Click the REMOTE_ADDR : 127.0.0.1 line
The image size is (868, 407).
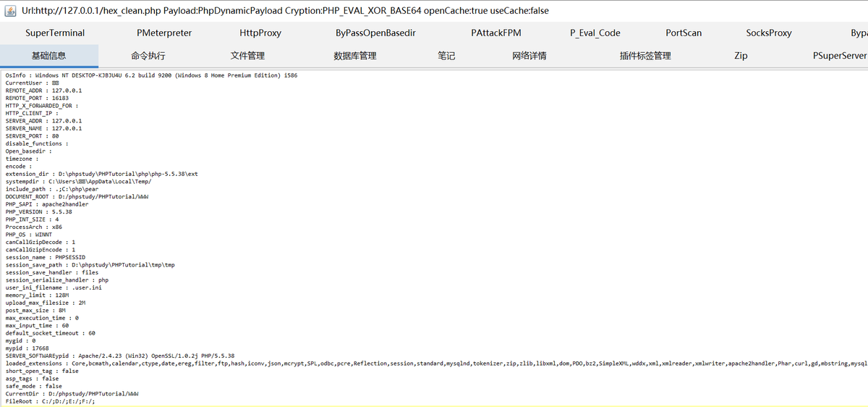click(43, 91)
